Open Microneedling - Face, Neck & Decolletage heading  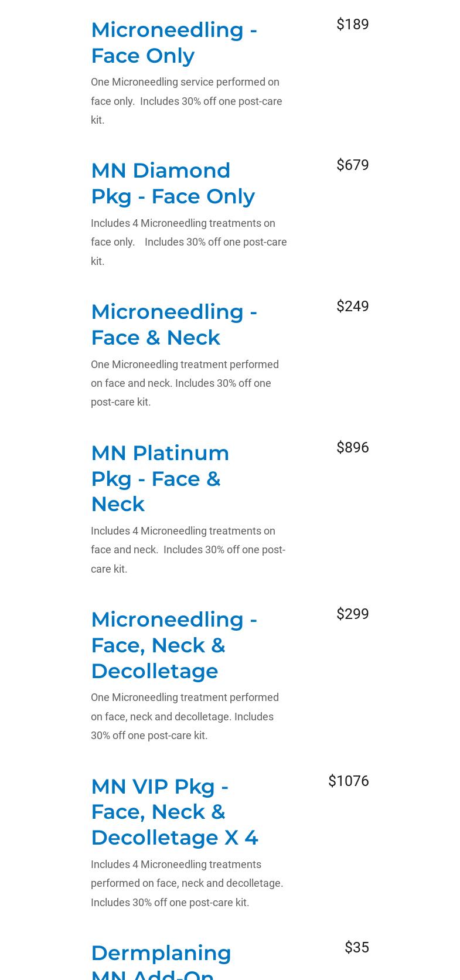coord(174,645)
